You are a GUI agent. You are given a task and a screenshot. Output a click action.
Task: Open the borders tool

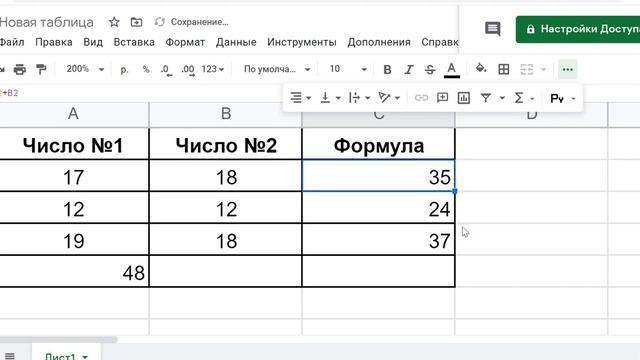click(x=504, y=69)
